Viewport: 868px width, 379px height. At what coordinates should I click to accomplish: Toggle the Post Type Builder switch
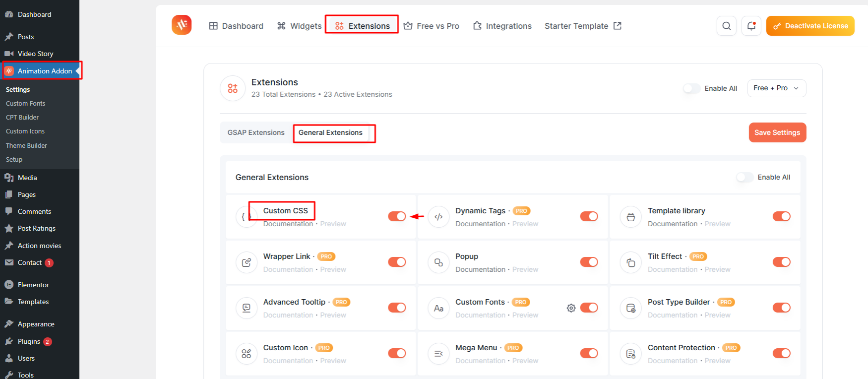point(782,308)
